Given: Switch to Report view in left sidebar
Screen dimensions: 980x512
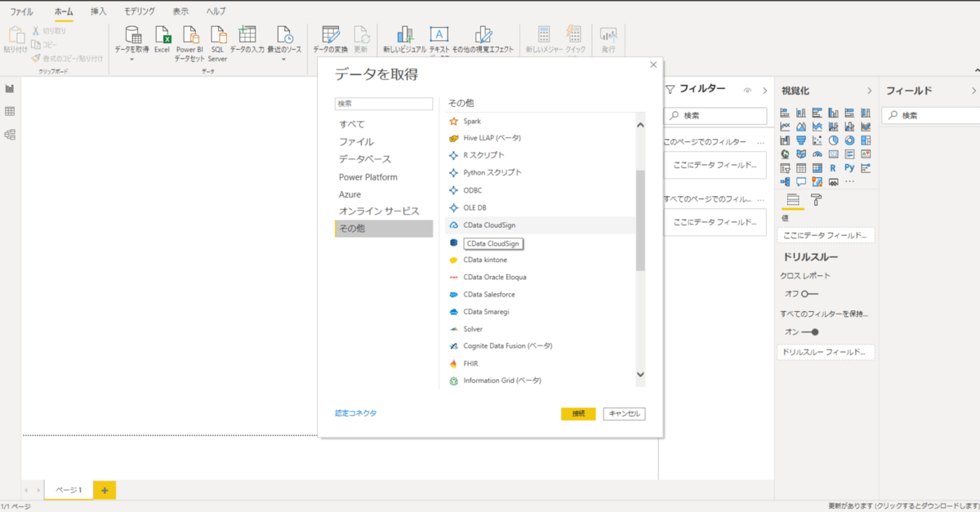Looking at the screenshot, I should 10,88.
